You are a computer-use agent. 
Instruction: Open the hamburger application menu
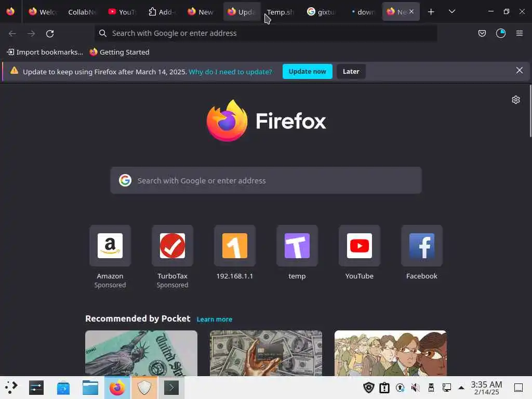click(x=519, y=33)
